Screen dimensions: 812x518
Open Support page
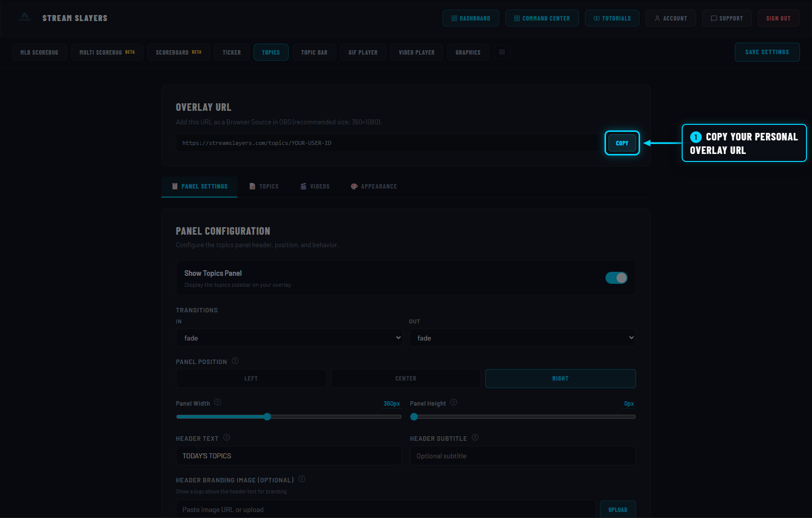(727, 18)
